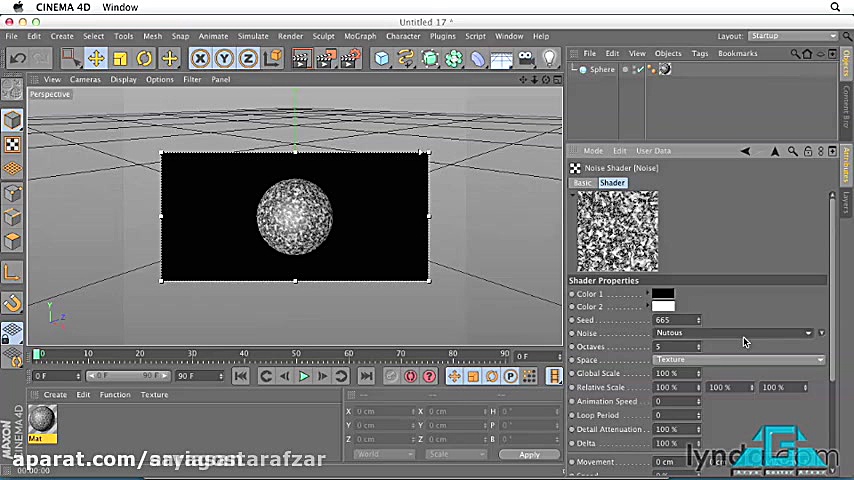Add a Cube primitive object
854x480 pixels.
[382, 59]
